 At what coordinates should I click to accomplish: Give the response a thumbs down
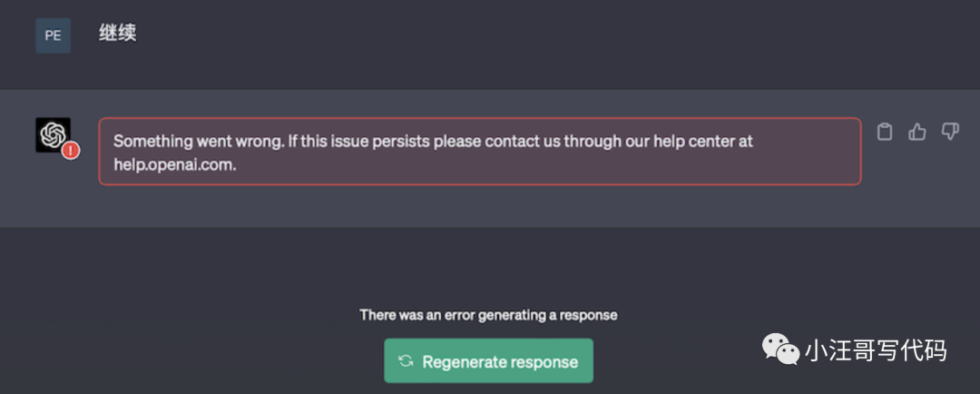click(x=950, y=133)
